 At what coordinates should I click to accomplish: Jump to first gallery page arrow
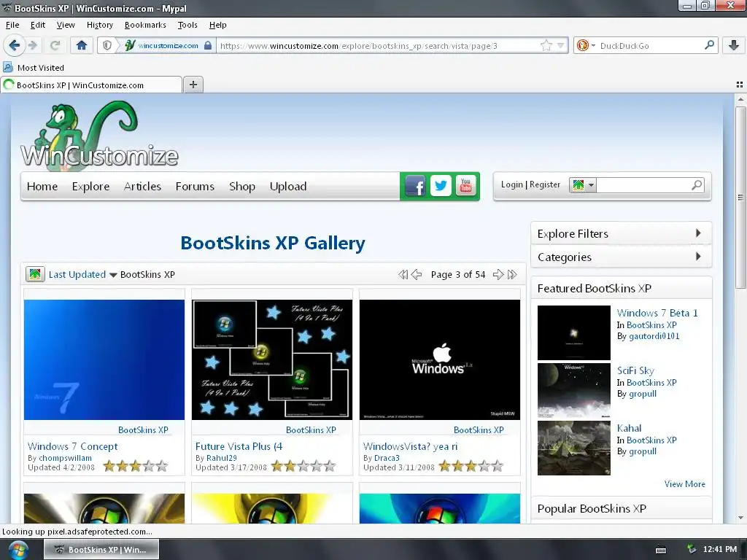click(403, 275)
